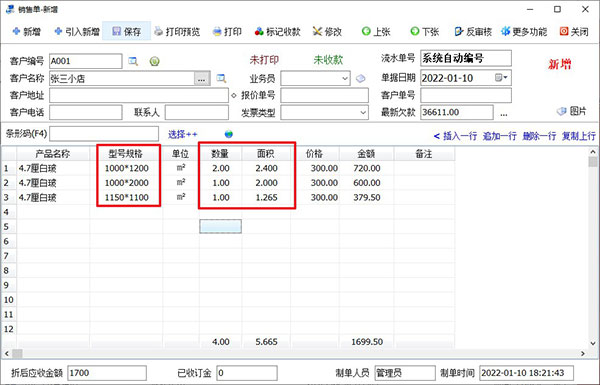Click the 流水单号 field
Image resolution: width=600 pixels, height=385 pixels.
pyautogui.click(x=466, y=58)
